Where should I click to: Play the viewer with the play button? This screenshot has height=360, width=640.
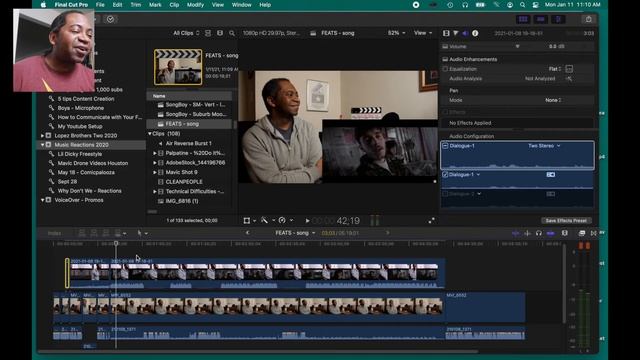pyautogui.click(x=307, y=221)
